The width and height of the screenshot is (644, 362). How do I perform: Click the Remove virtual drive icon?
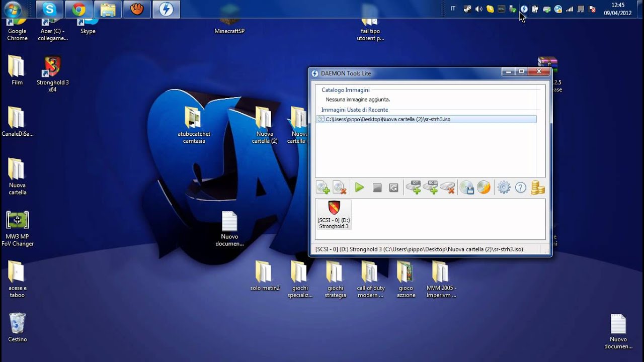448,188
